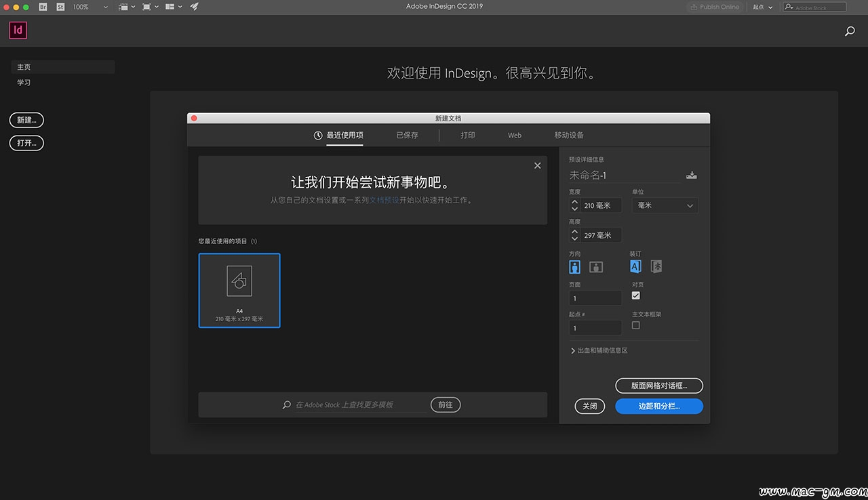Click the save document preset icon
This screenshot has height=500, width=868.
[x=691, y=175]
